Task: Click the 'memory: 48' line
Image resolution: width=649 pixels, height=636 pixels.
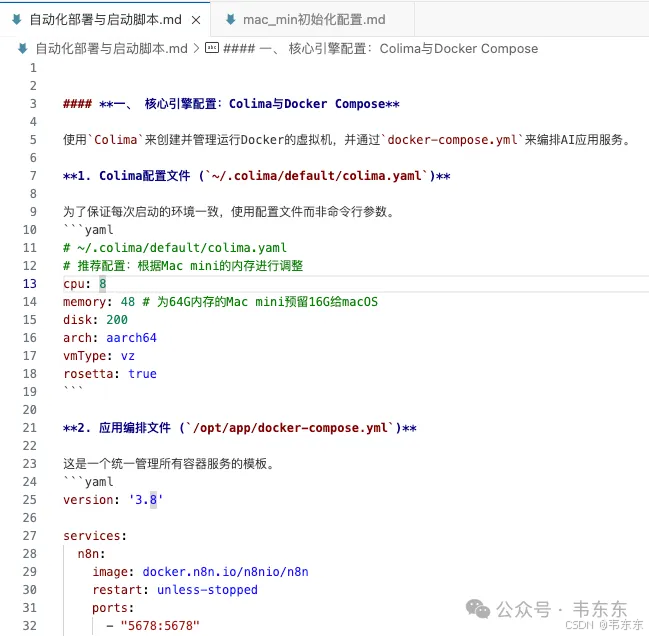Action: click(220, 302)
